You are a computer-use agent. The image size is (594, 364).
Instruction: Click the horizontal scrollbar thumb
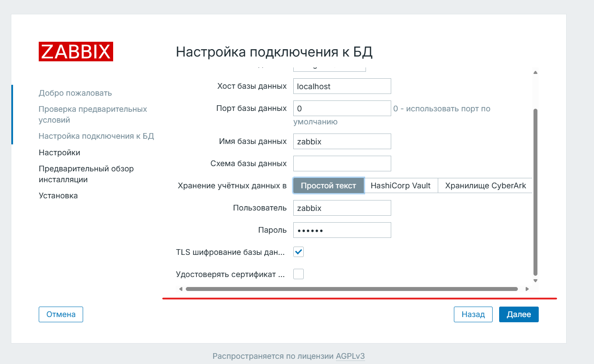(352, 289)
